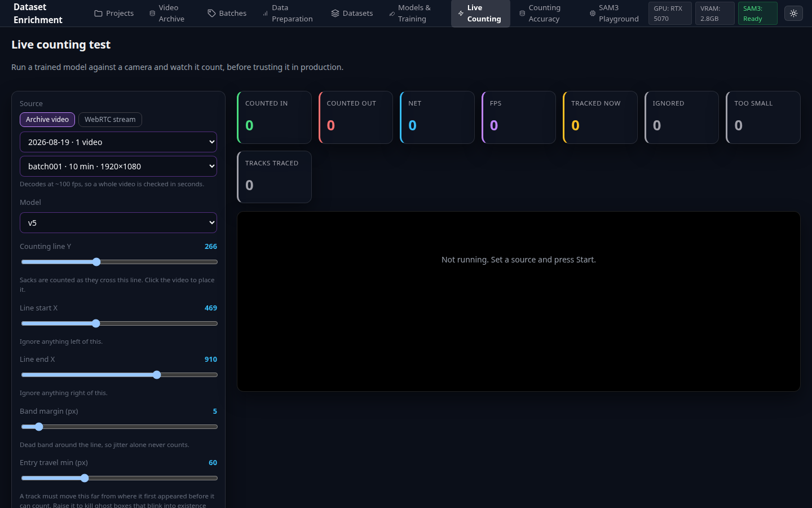Open the batch001 video dropdown
Viewport: 812px width, 508px height.
pyautogui.click(x=118, y=167)
